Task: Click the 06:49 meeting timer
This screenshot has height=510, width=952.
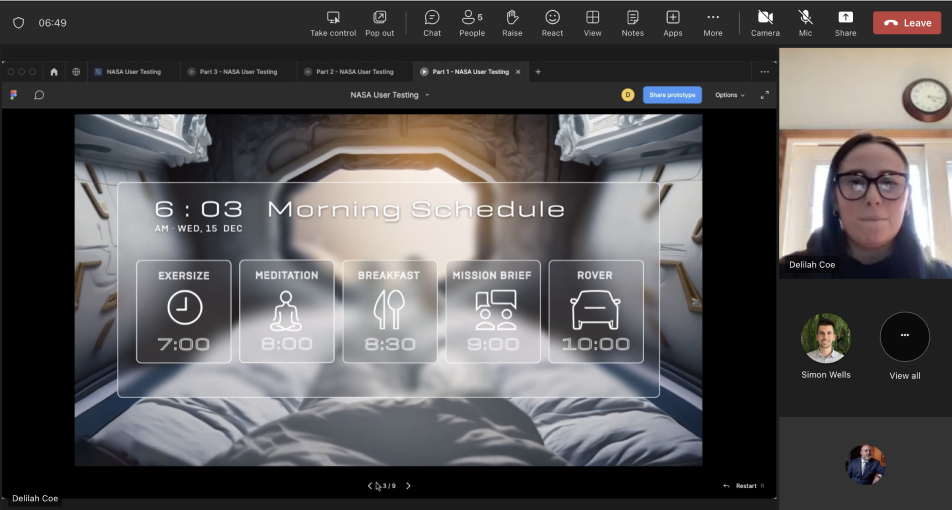Action: [52, 22]
